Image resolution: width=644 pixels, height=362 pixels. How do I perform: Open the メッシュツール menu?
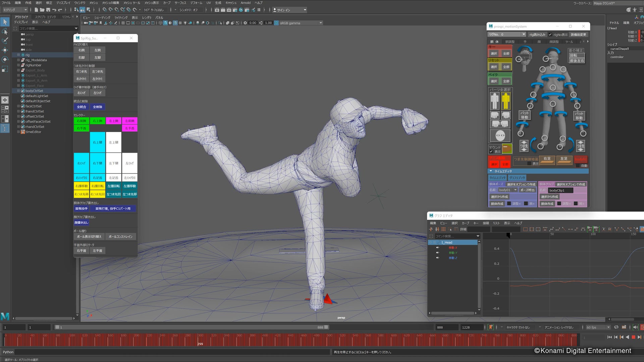(132, 3)
